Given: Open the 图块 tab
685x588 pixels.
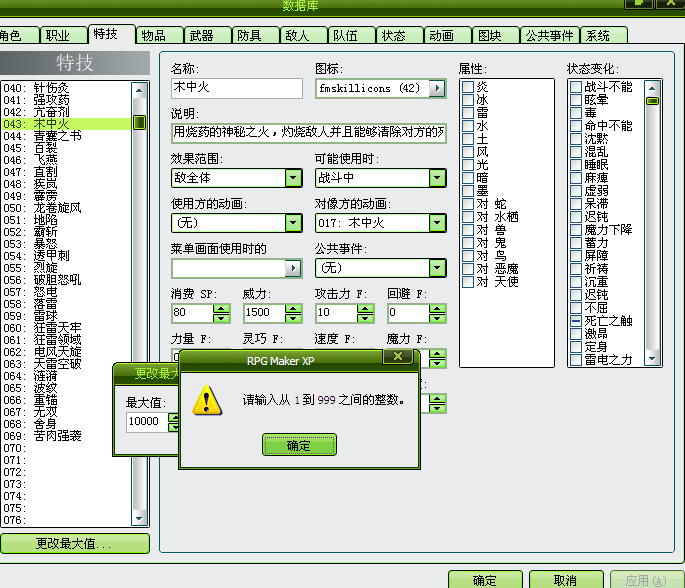Looking at the screenshot, I should (495, 35).
